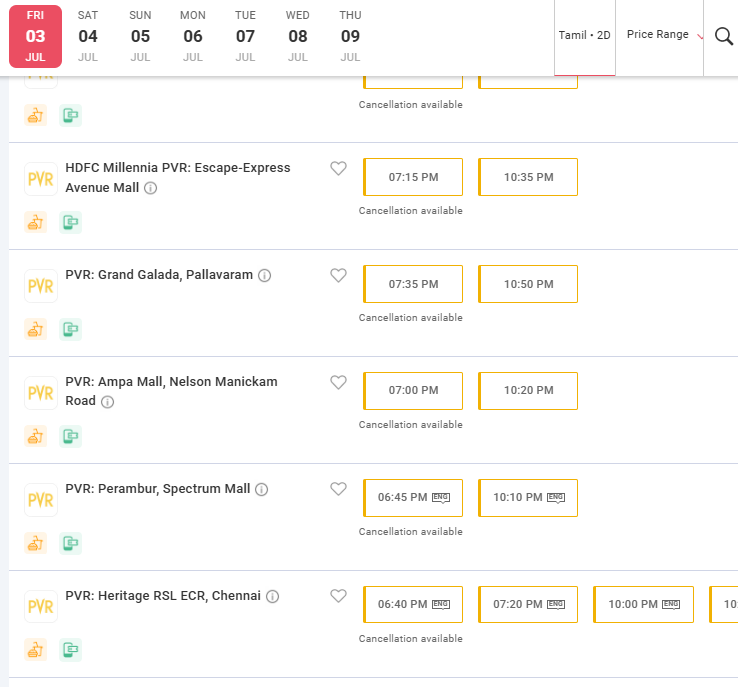Click food & beverage icon under Ampa Mall
Image resolution: width=738 pixels, height=687 pixels.
pyautogui.click(x=36, y=436)
